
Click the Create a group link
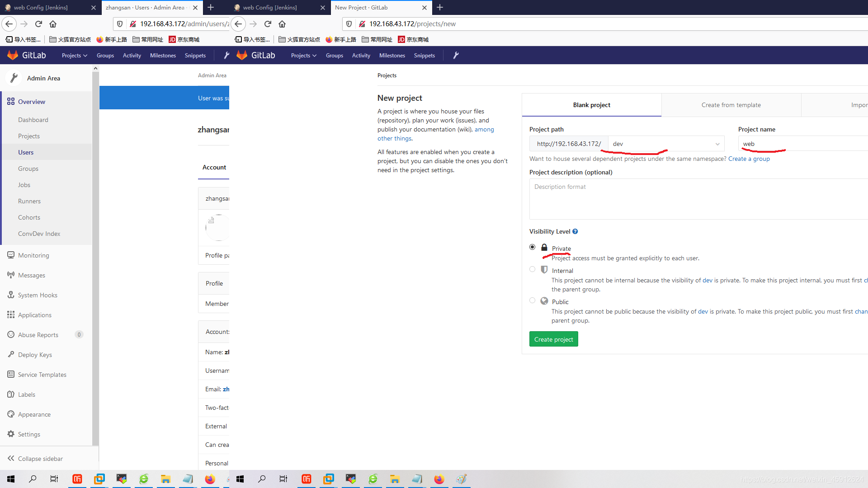pyautogui.click(x=750, y=159)
